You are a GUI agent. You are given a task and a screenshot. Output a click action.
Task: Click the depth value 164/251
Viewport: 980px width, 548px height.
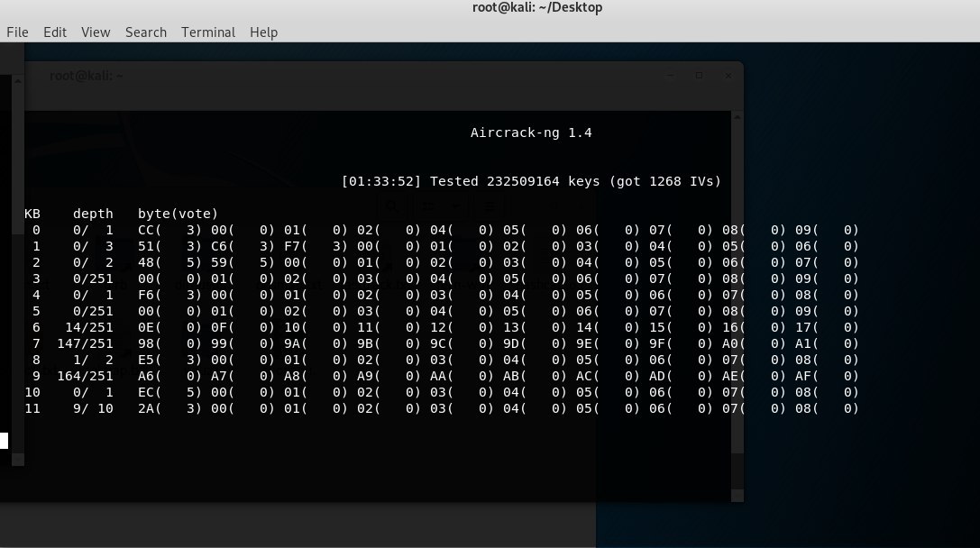pos(85,376)
